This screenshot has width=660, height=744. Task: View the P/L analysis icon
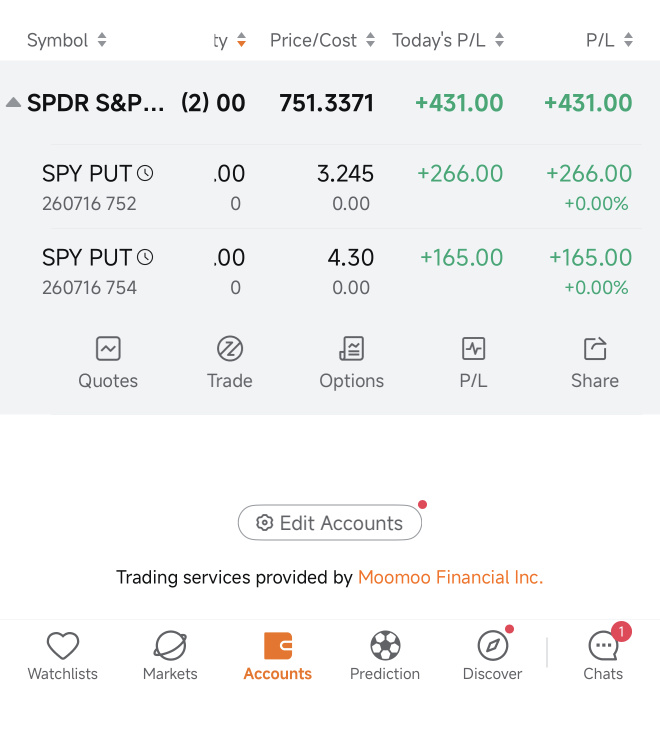click(473, 349)
